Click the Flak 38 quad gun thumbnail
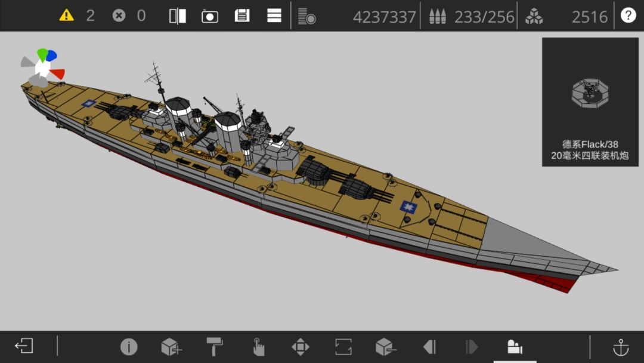The image size is (644, 363). click(590, 93)
